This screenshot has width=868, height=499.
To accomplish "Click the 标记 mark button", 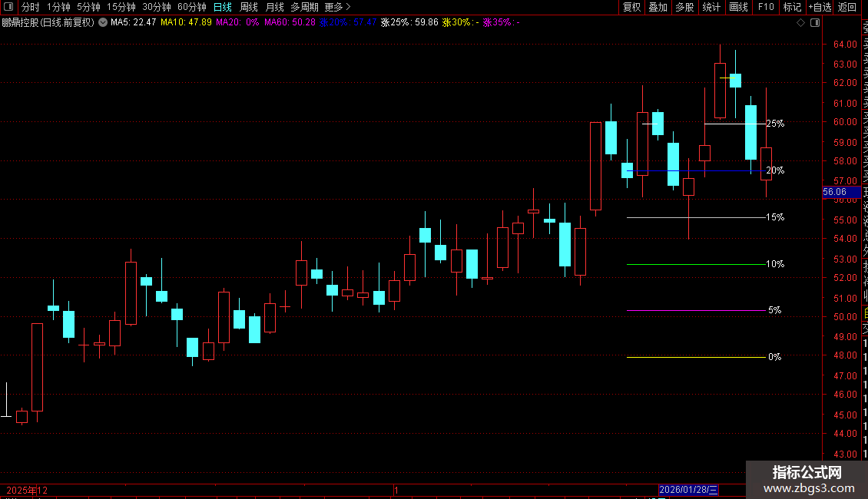I will [x=792, y=7].
